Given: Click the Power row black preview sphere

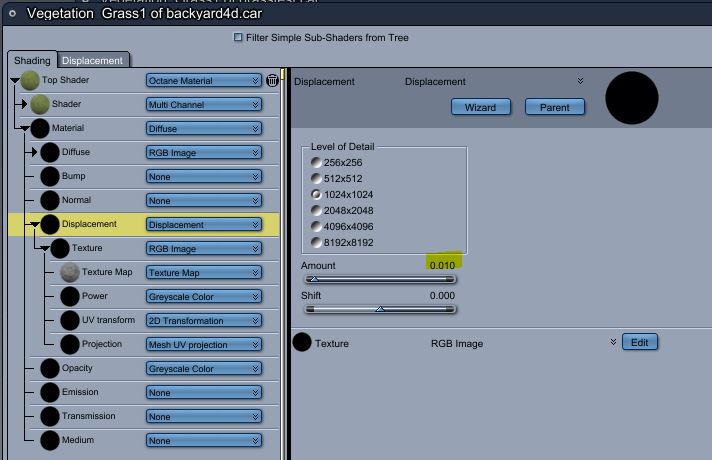Looking at the screenshot, I should (70, 297).
